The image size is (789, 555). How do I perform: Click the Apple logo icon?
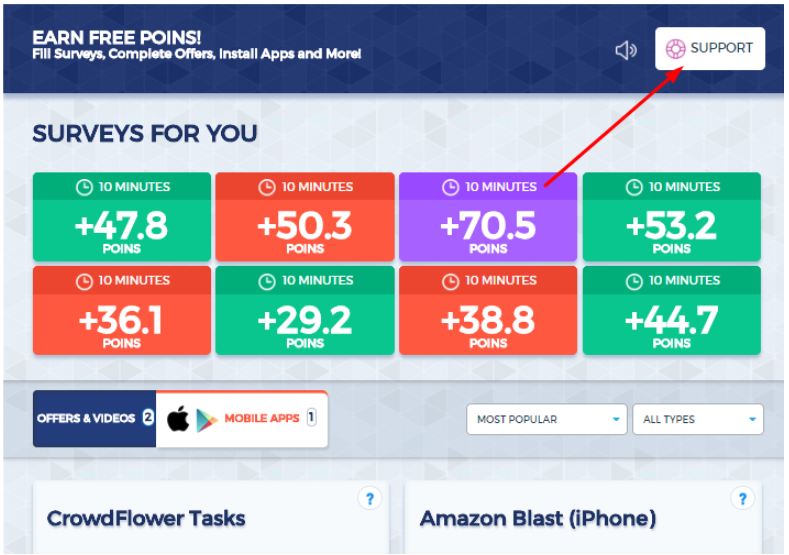178,419
